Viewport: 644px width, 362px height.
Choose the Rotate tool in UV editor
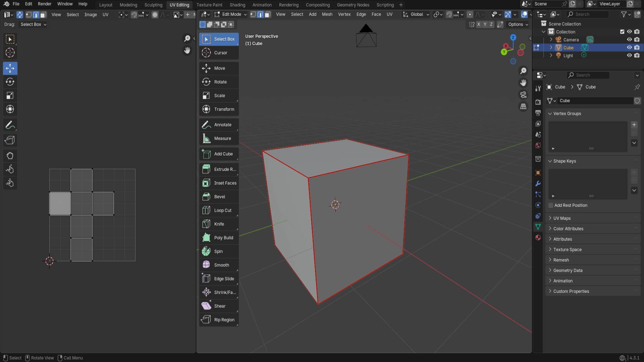pyautogui.click(x=10, y=82)
